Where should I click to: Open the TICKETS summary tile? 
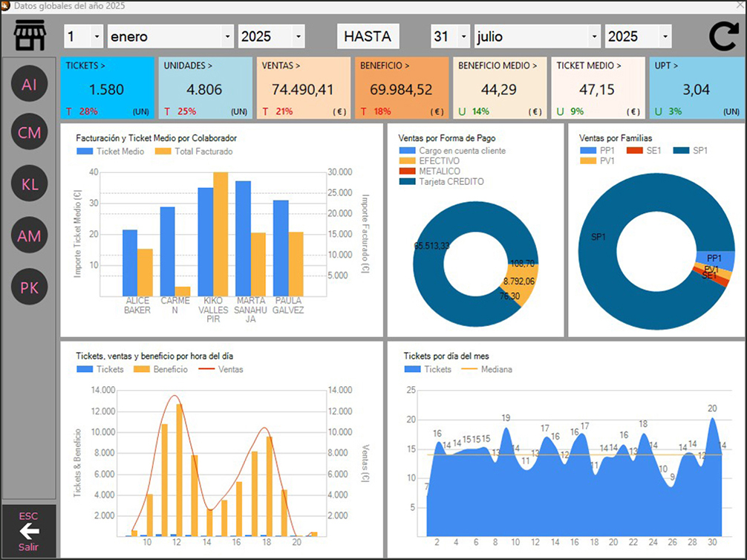click(x=107, y=88)
